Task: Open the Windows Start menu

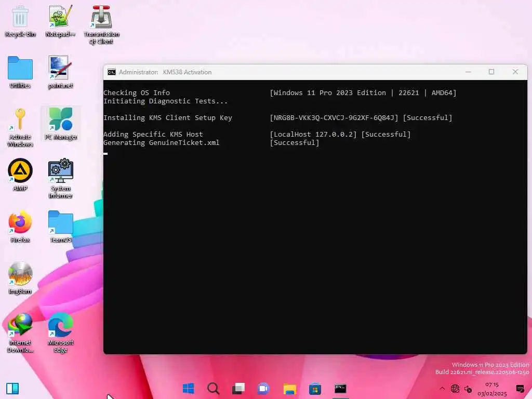Action: (x=188, y=389)
